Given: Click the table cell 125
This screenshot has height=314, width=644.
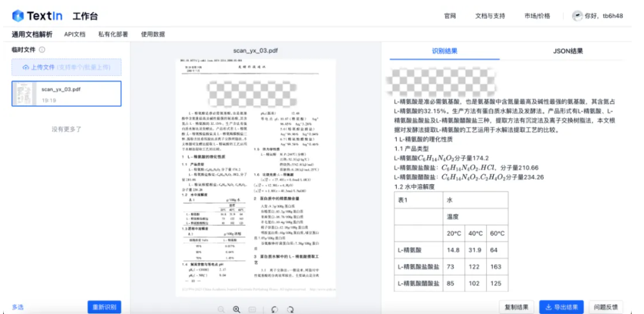Looking at the screenshot, I should coord(497,283).
